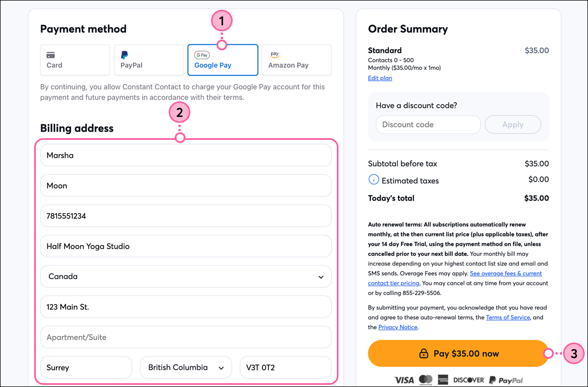View the Terms of Service link
Screen dimensions: 588x387
[x=508, y=317]
